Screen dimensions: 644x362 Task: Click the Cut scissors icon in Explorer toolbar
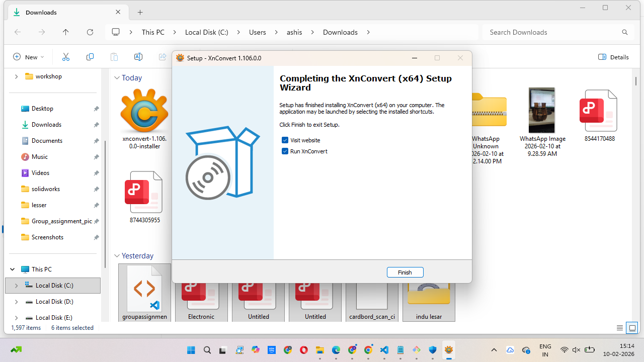66,57
